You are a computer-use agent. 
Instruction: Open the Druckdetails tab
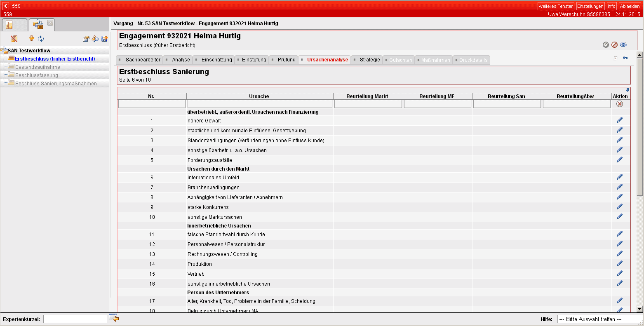(471, 60)
